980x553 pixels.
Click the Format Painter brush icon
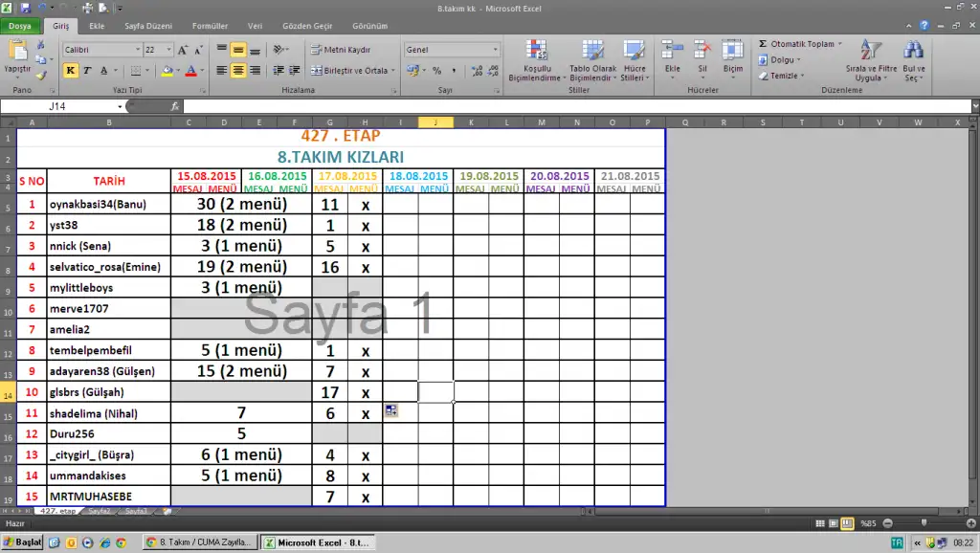click(x=40, y=75)
